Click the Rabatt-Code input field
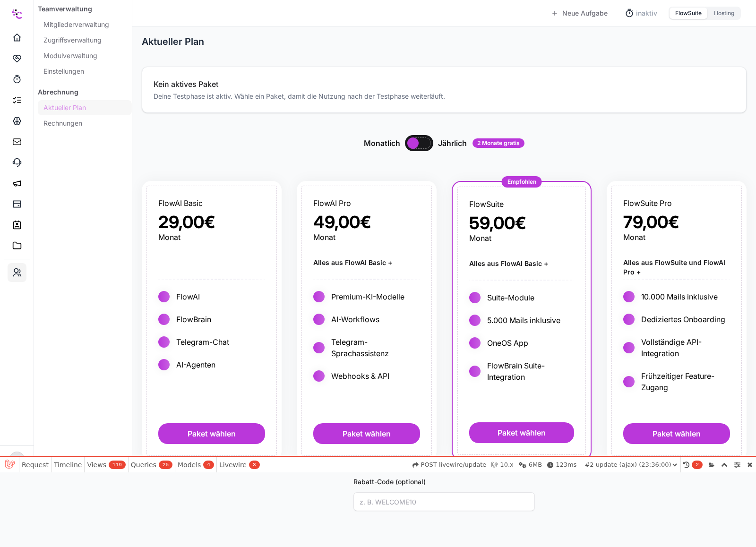The width and height of the screenshot is (756, 547). click(444, 502)
